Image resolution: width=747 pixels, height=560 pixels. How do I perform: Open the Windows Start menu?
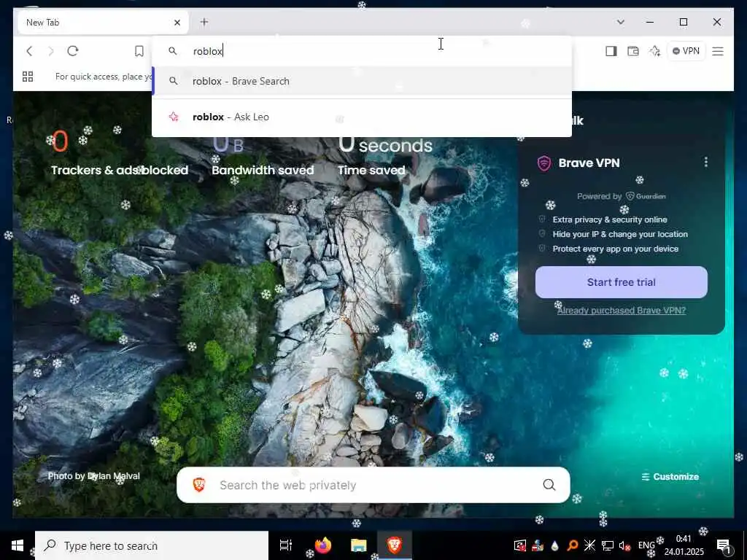18,545
